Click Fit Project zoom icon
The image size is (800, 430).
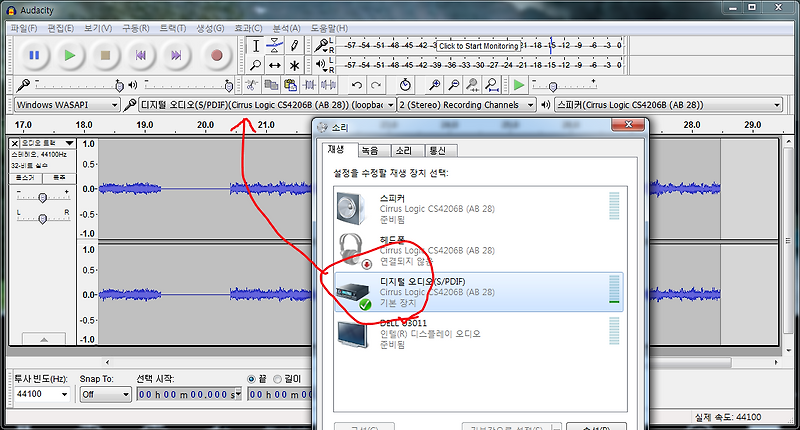(491, 85)
